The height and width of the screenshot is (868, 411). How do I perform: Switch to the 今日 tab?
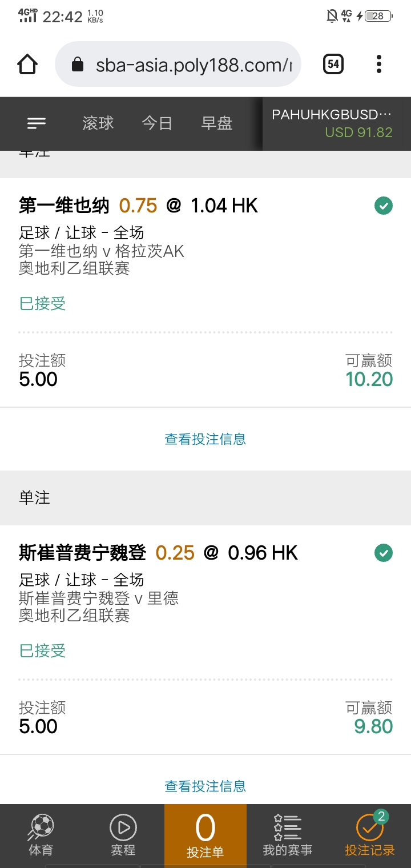pyautogui.click(x=157, y=123)
